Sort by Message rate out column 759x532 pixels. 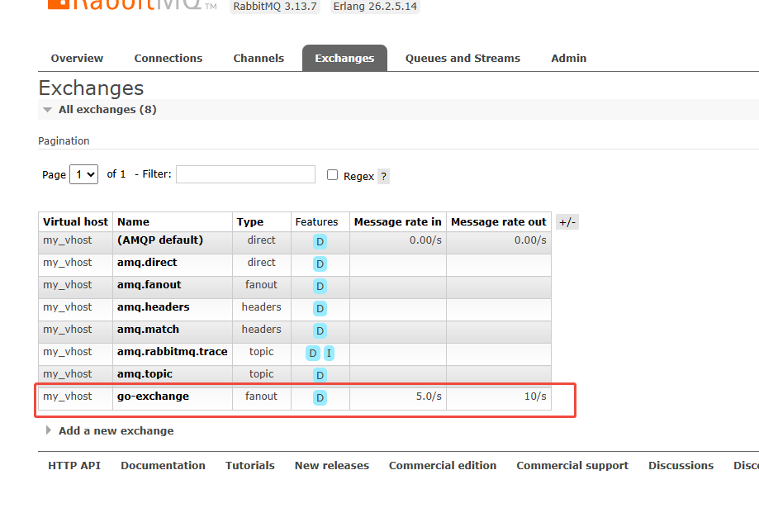499,221
